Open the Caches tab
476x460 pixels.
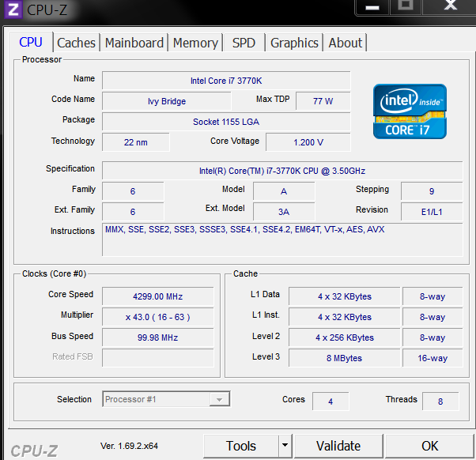76,43
